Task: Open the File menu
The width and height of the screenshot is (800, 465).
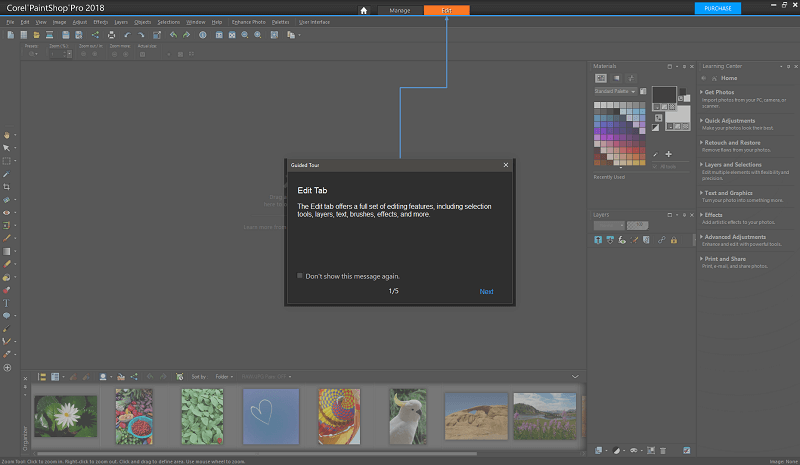Action: point(10,22)
